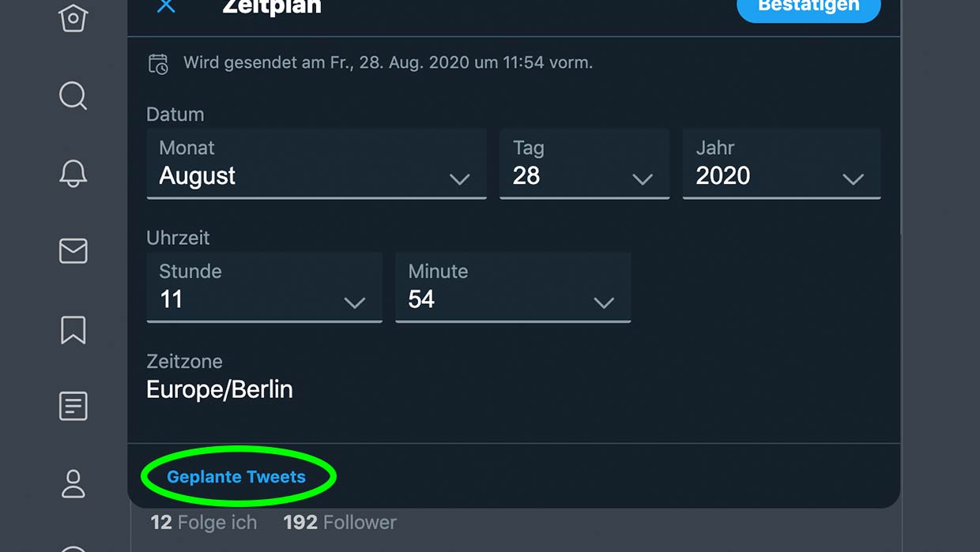
Task: Click the Wird gesendet am schedule summary
Action: pyautogui.click(x=388, y=62)
